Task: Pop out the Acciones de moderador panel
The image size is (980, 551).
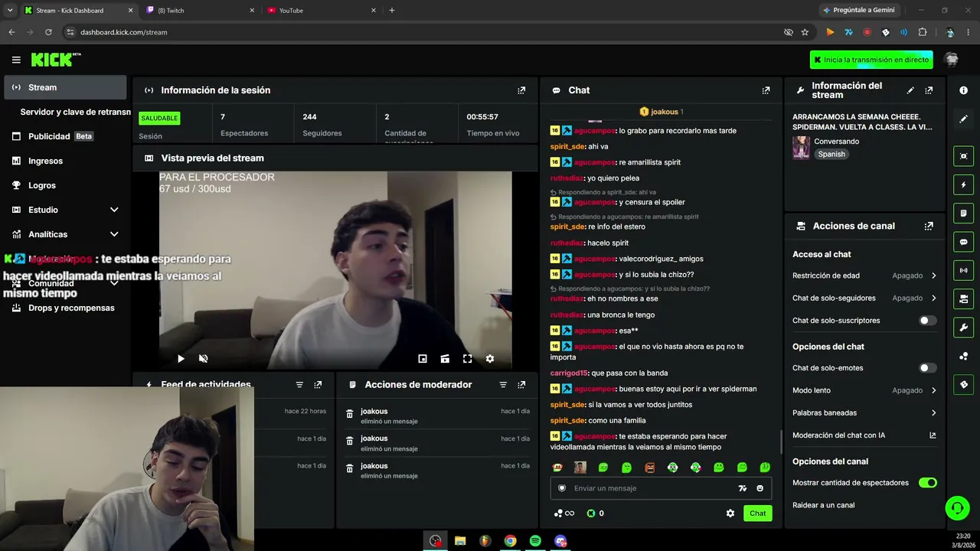Action: [521, 385]
